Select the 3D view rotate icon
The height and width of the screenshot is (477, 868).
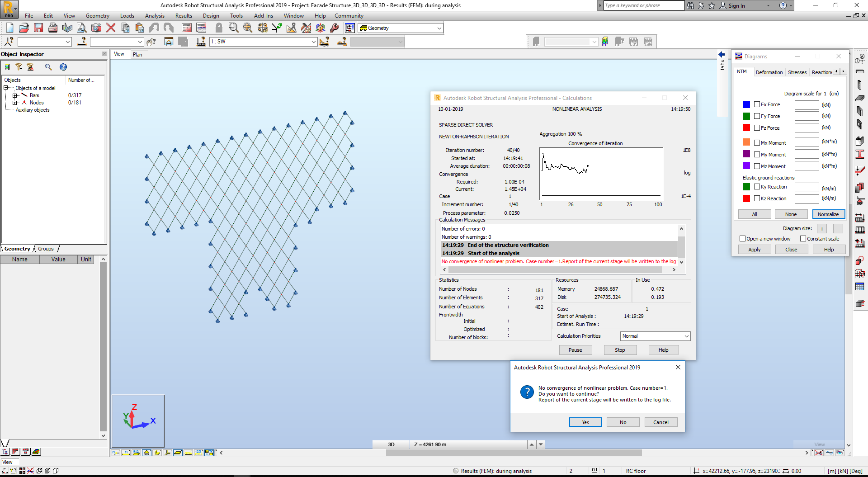point(321,28)
